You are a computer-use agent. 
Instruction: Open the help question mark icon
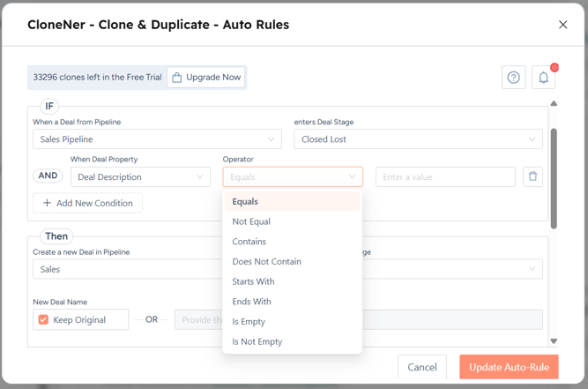coord(513,78)
